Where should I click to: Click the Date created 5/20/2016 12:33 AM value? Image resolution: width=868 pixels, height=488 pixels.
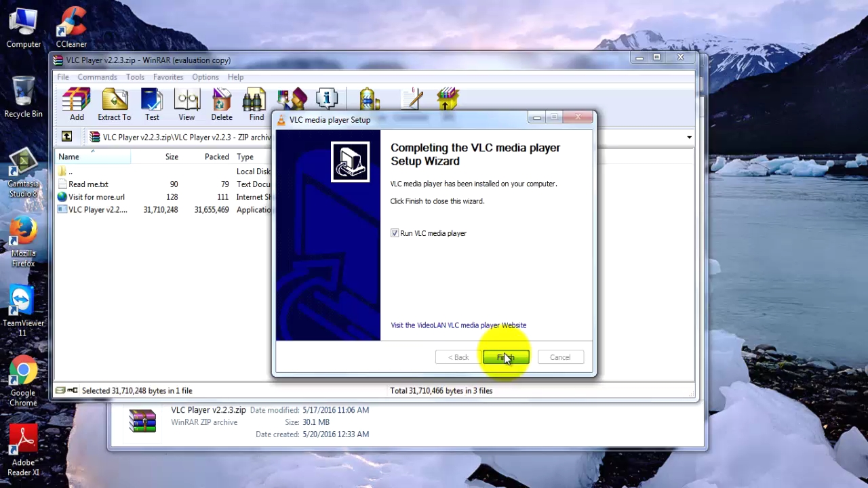tap(336, 434)
